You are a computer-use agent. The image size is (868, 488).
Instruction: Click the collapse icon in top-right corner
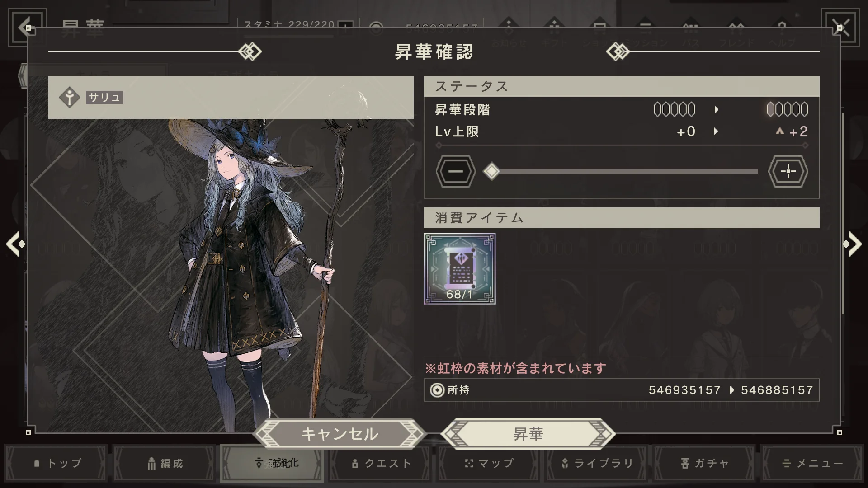840,27
